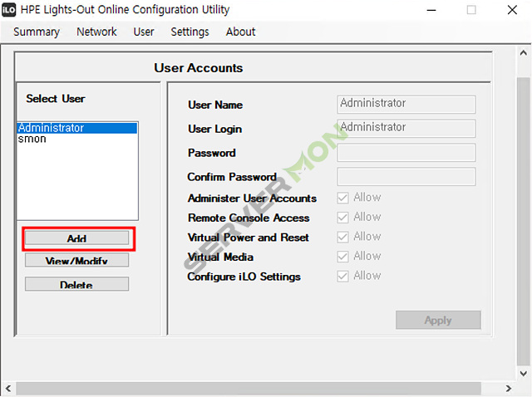Click the vertical scrollbar down arrow
The width and height of the screenshot is (532, 397).
(524, 374)
